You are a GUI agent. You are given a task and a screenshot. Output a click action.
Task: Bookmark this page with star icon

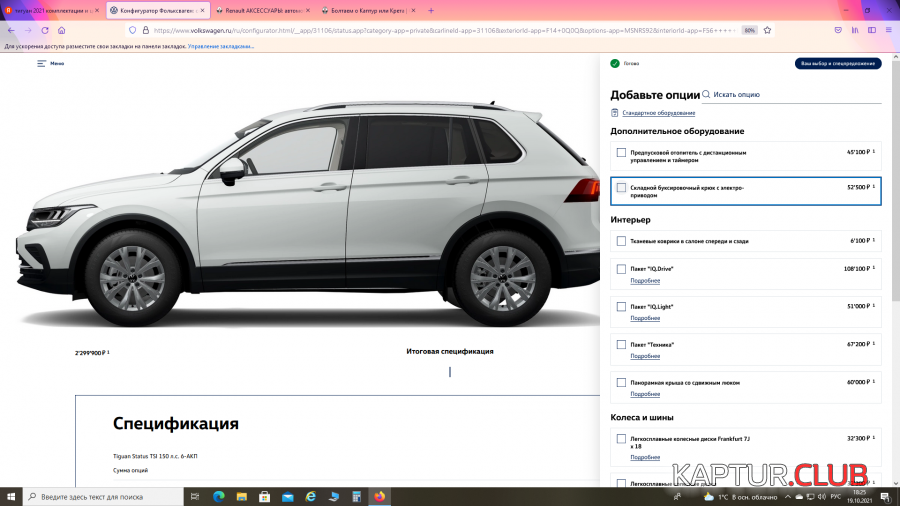coord(767,30)
